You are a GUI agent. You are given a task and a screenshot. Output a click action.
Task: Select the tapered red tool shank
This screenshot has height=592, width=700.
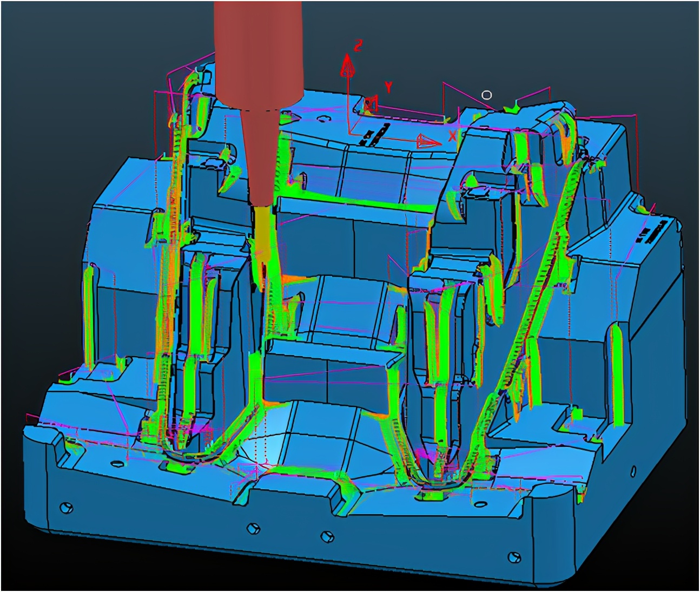[x=260, y=157]
